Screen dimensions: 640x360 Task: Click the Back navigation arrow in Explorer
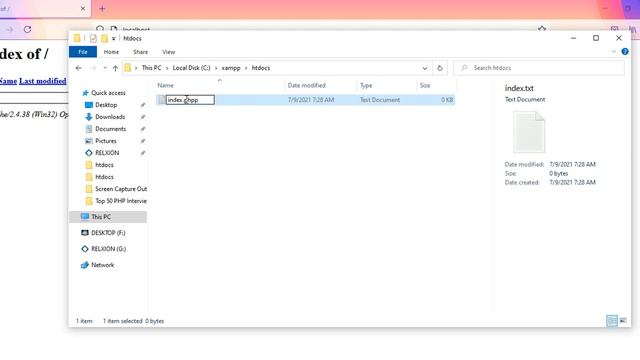click(x=79, y=68)
